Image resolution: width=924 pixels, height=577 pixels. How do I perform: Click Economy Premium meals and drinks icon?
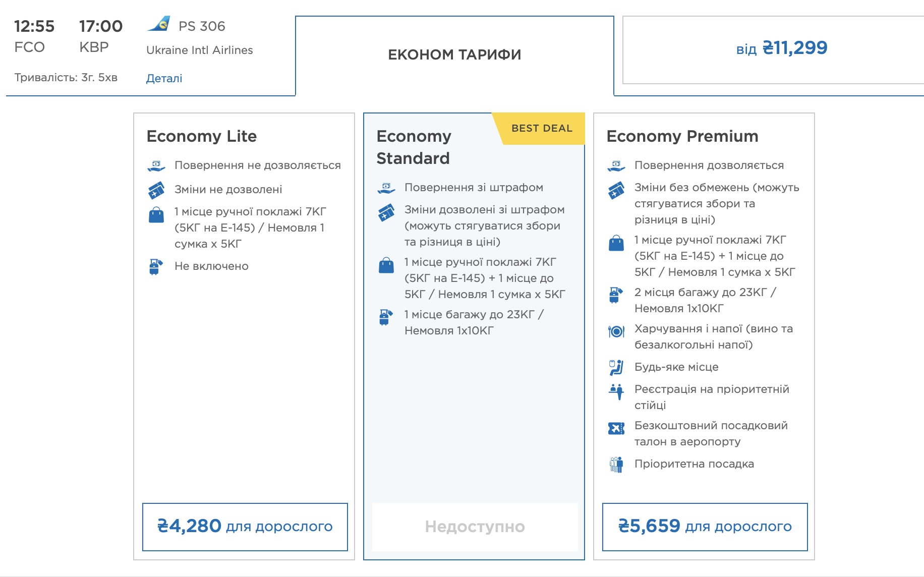[616, 331]
